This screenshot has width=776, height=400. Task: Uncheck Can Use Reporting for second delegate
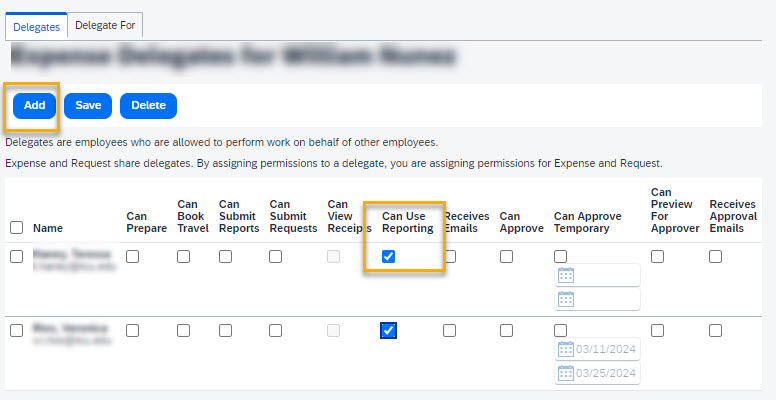click(x=389, y=331)
